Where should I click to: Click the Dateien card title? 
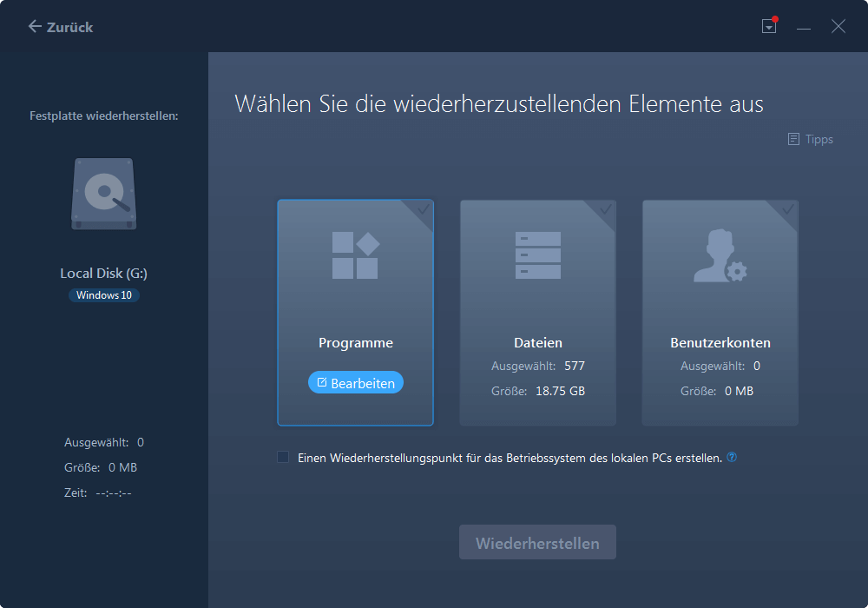[537, 343]
